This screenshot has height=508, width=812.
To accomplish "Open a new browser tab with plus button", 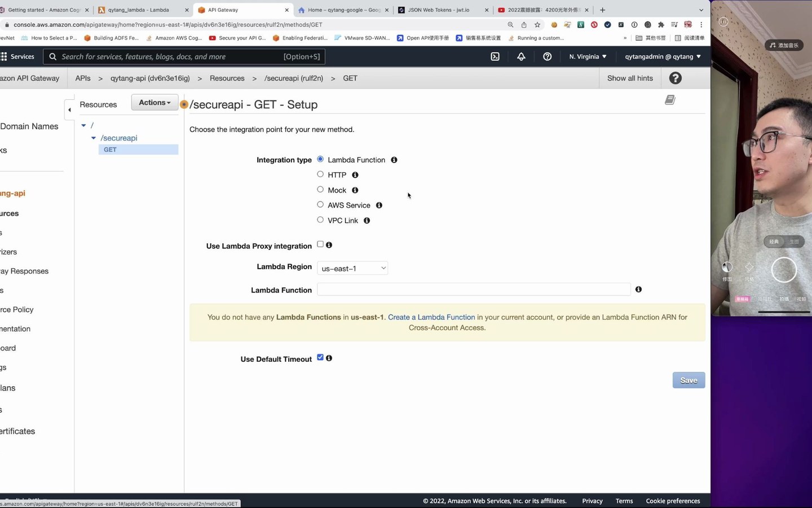I will click(x=602, y=10).
